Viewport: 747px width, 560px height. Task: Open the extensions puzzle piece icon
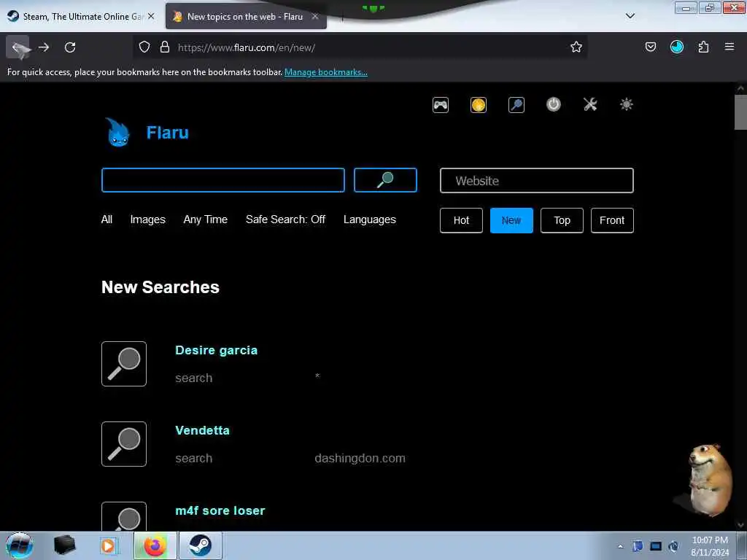click(703, 47)
